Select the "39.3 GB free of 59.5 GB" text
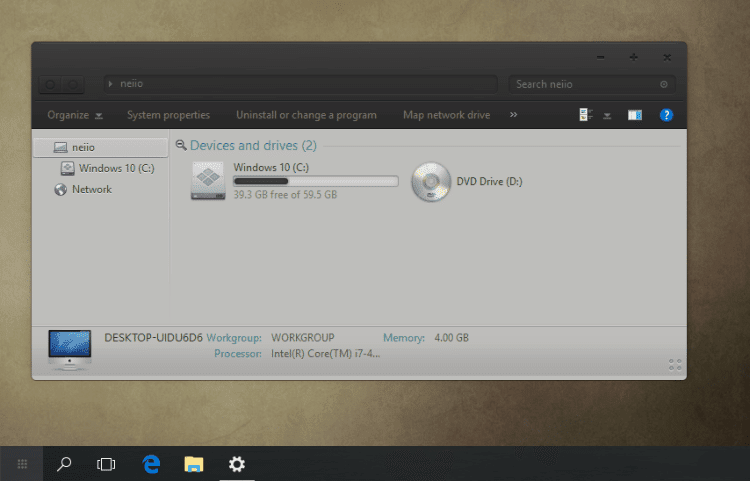The width and height of the screenshot is (750, 481). [285, 195]
